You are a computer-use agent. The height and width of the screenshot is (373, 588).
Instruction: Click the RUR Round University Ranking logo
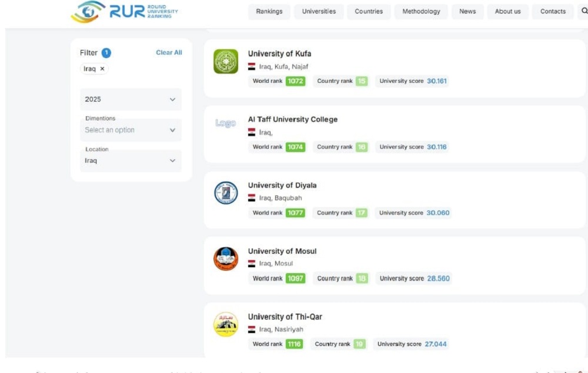point(125,11)
